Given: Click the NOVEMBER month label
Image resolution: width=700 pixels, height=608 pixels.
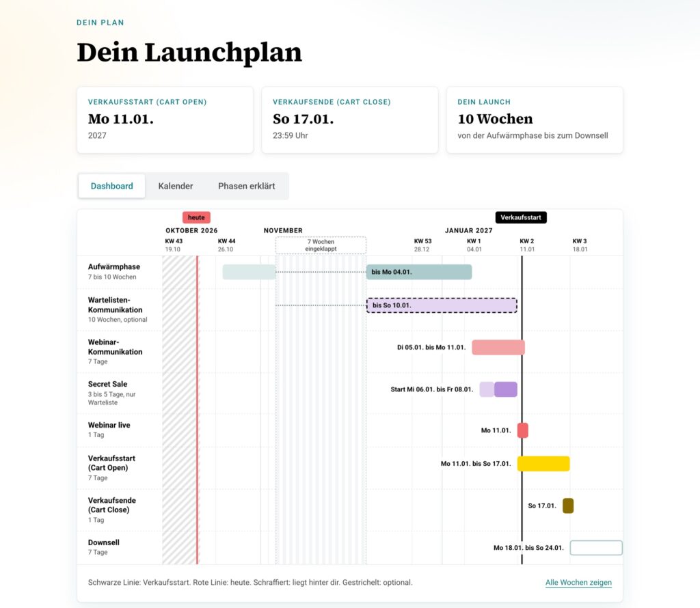Looking at the screenshot, I should (x=283, y=231).
